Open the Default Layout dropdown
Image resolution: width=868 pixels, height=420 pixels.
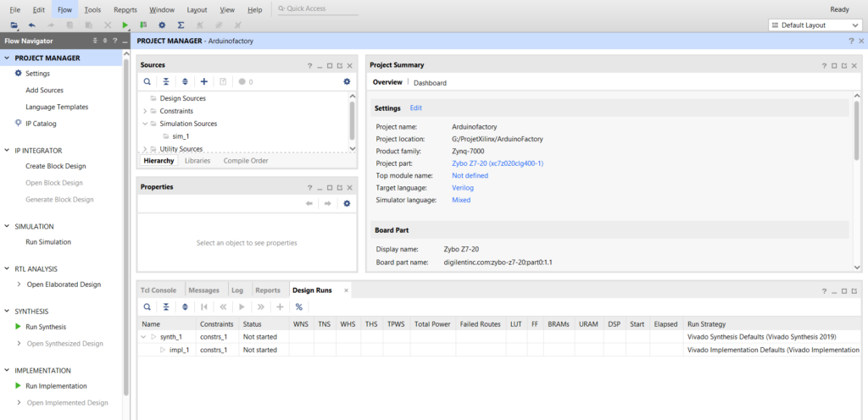(x=814, y=25)
